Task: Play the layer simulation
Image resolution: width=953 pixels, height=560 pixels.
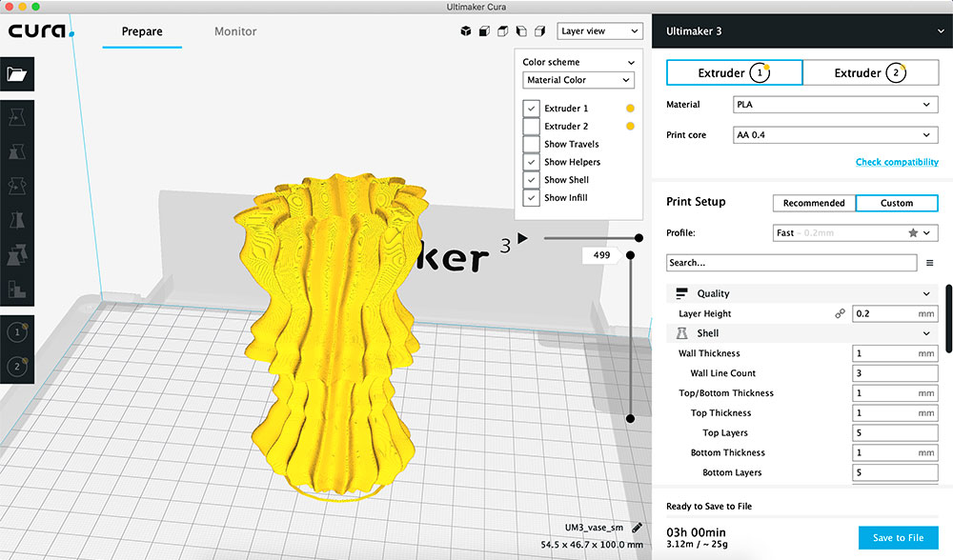Action: click(522, 238)
